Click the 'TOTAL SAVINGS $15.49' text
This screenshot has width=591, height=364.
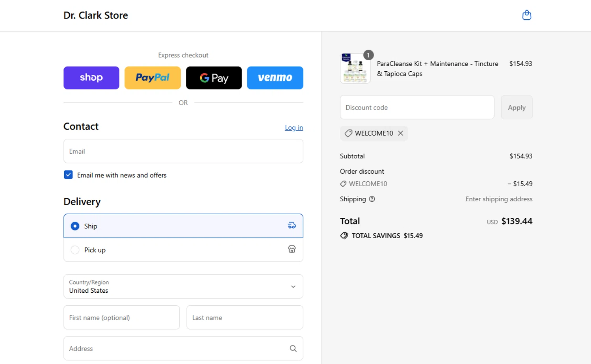387,236
